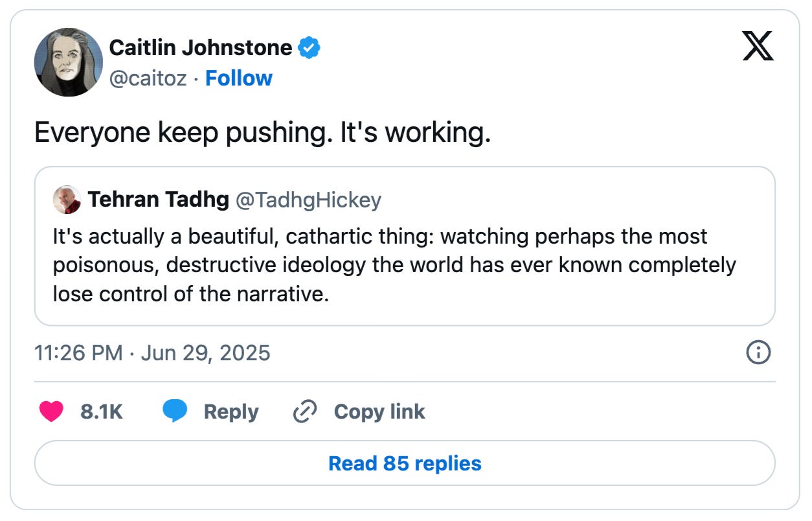
Task: Click the X logo icon
Action: (x=758, y=47)
